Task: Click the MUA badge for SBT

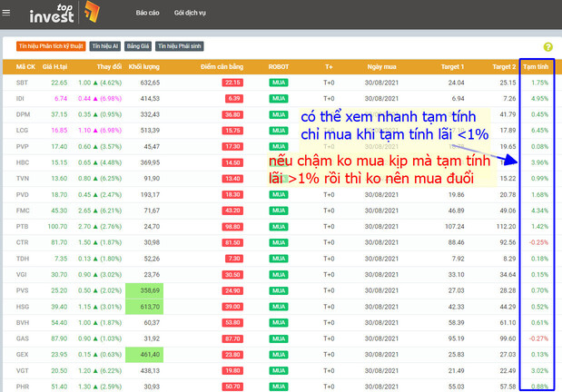Action: (278, 83)
